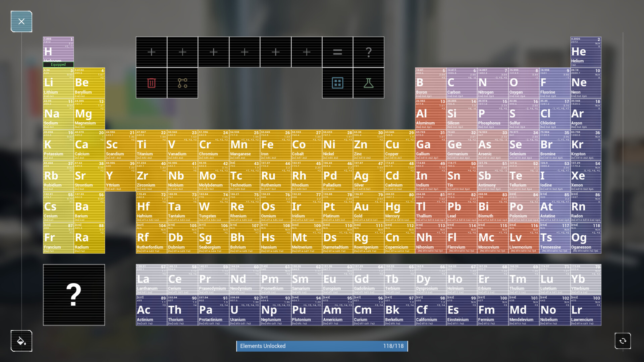Toggle Hydrogen's Equipped status
The width and height of the screenshot is (644, 362).
pyautogui.click(x=58, y=64)
